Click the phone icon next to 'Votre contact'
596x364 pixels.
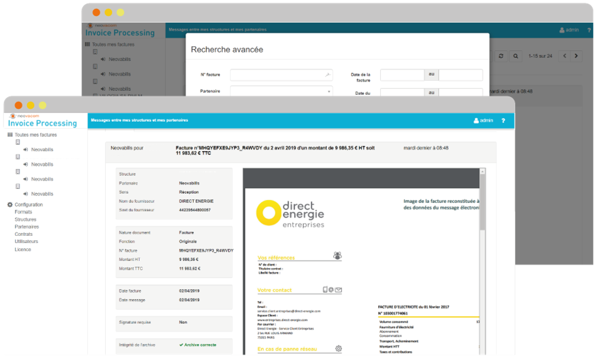(325, 290)
